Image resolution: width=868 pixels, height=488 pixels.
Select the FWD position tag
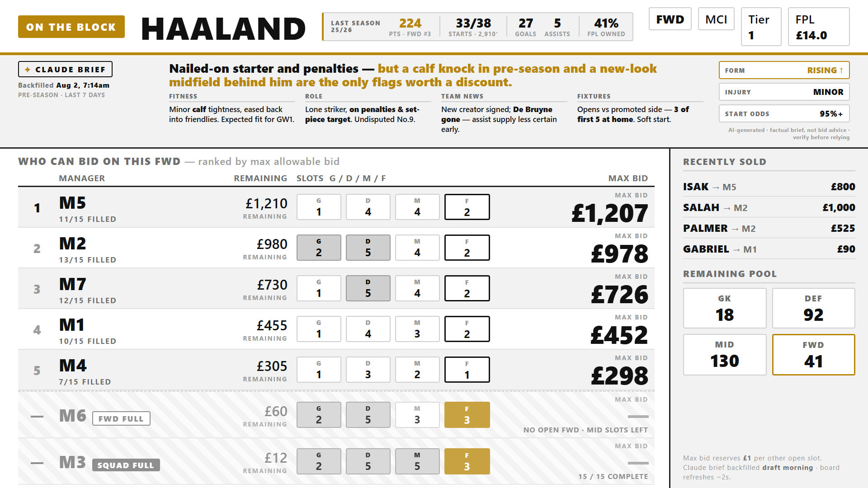(670, 19)
